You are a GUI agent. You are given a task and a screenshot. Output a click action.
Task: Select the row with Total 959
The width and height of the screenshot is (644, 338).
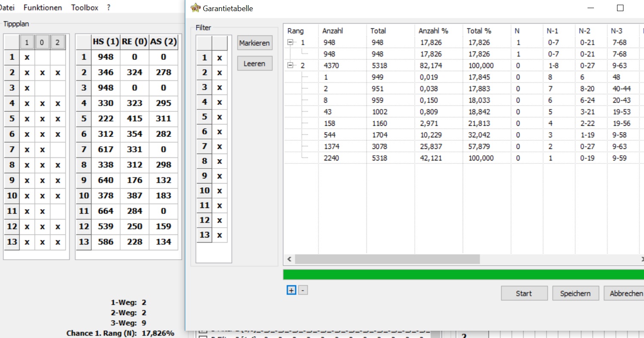pos(463,100)
